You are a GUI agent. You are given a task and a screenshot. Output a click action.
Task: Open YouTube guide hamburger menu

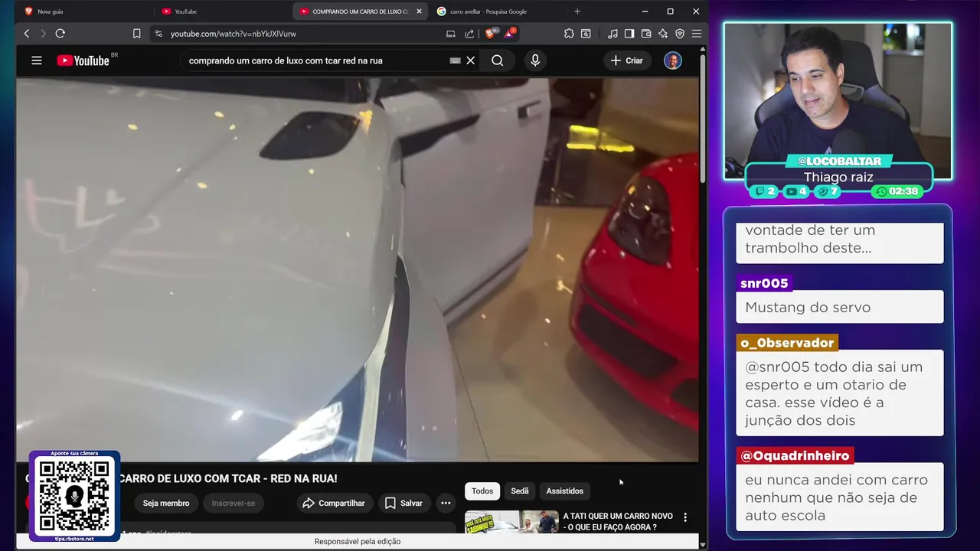point(37,60)
